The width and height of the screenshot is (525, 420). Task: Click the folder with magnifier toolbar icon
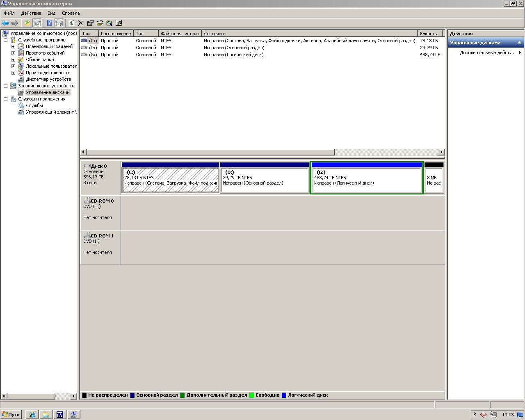[109, 23]
